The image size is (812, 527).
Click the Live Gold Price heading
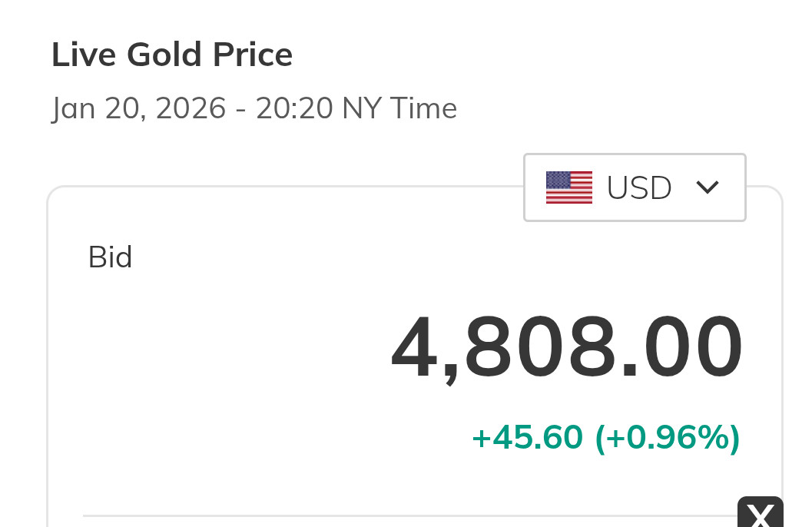[x=172, y=55]
